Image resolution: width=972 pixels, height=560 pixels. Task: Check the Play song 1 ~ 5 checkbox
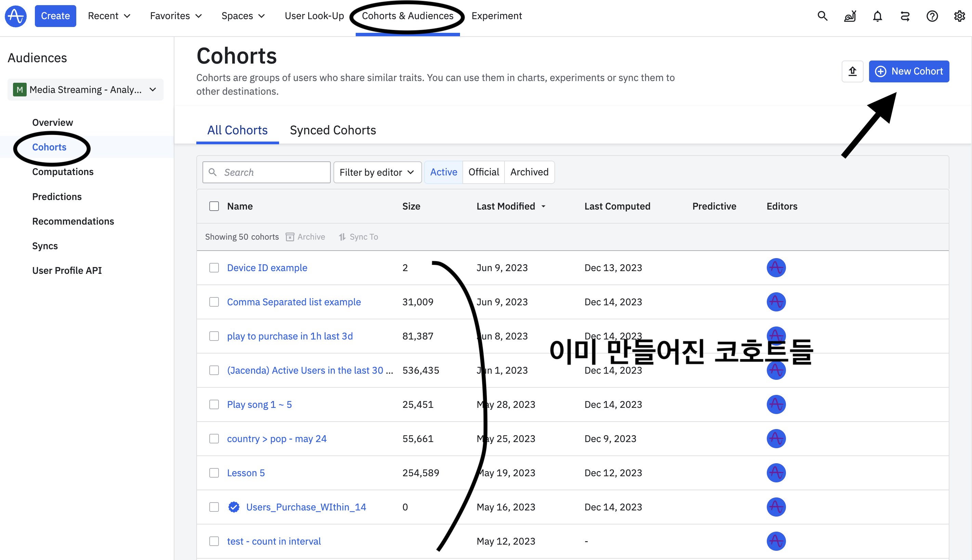coord(214,405)
